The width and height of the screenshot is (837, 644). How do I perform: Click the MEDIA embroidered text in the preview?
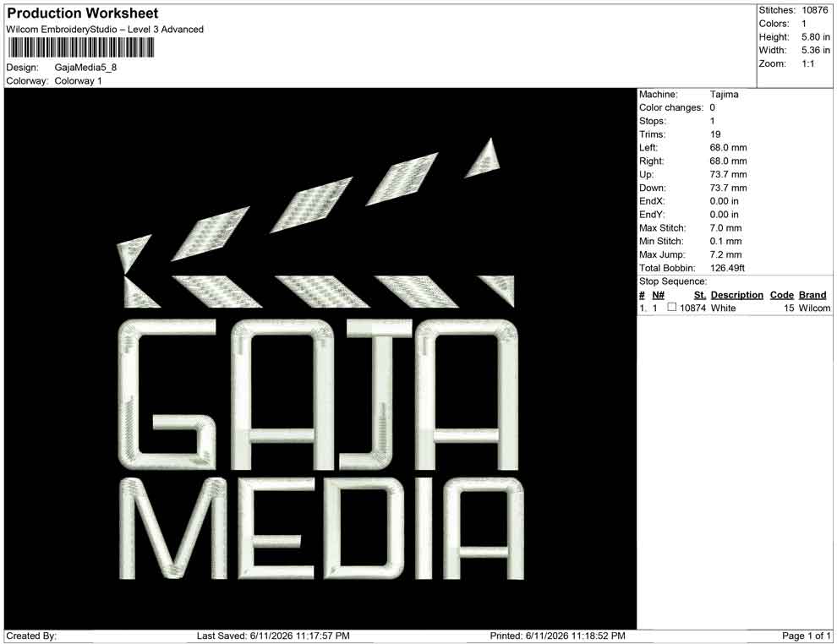tap(321, 528)
